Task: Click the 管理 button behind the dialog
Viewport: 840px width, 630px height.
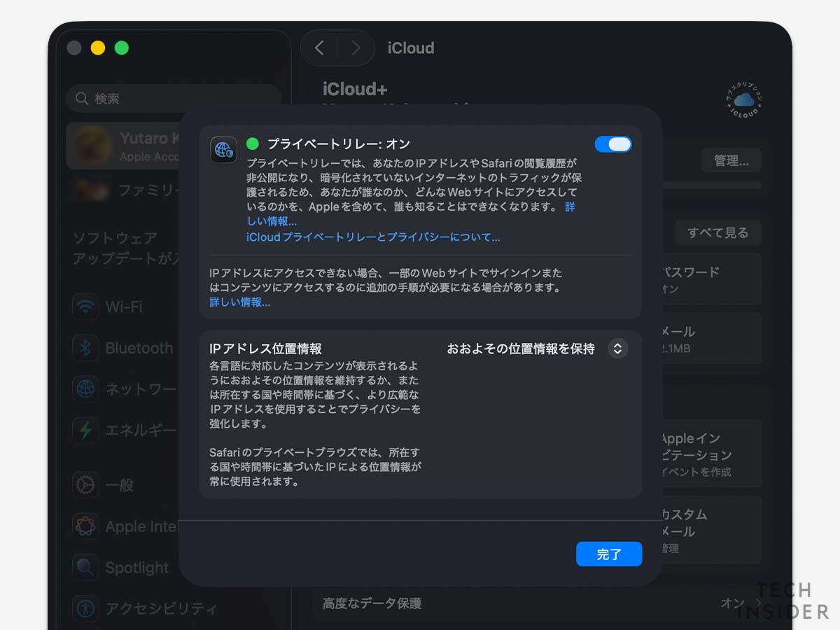Action: pos(731,160)
